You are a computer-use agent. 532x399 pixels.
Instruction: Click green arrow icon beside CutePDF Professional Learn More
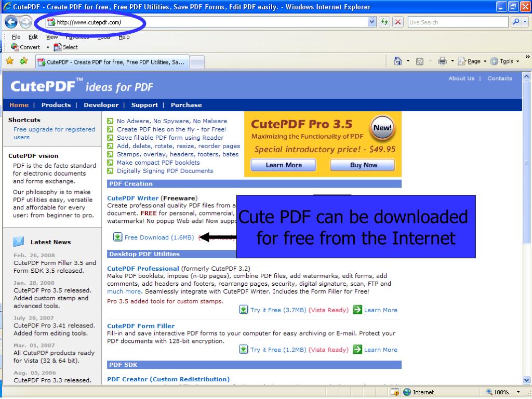coord(357,310)
